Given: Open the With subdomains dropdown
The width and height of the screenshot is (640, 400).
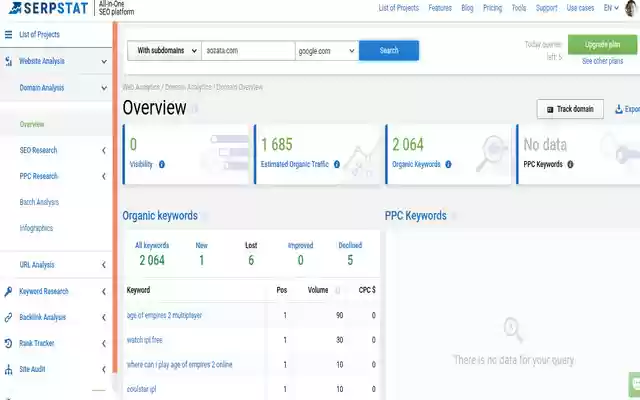Looking at the screenshot, I should point(164,51).
